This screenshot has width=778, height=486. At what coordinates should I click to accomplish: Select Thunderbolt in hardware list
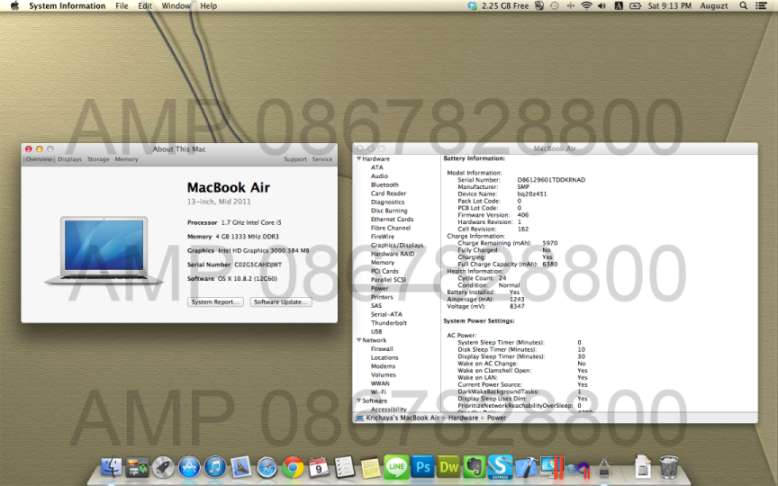388,323
